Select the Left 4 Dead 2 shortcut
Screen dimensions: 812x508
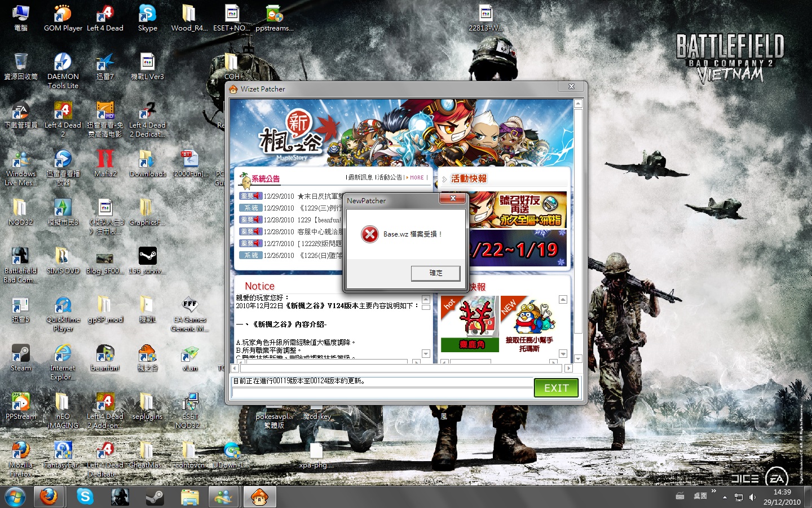click(x=63, y=119)
